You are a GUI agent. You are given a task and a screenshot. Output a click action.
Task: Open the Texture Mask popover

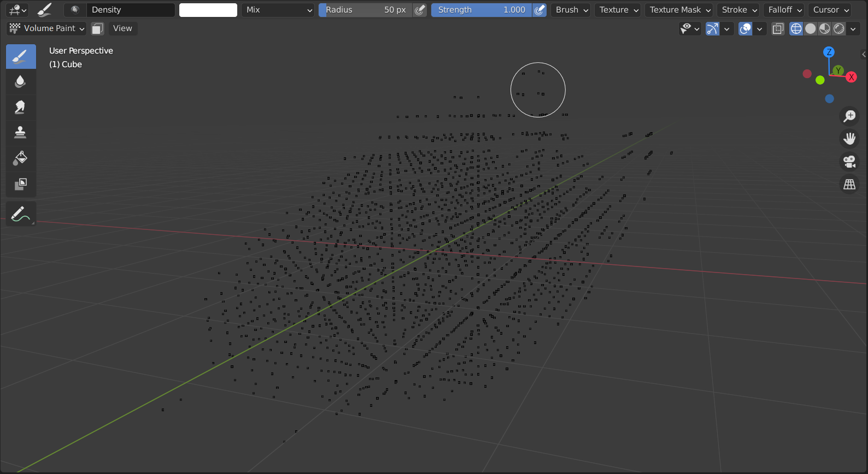[680, 10]
